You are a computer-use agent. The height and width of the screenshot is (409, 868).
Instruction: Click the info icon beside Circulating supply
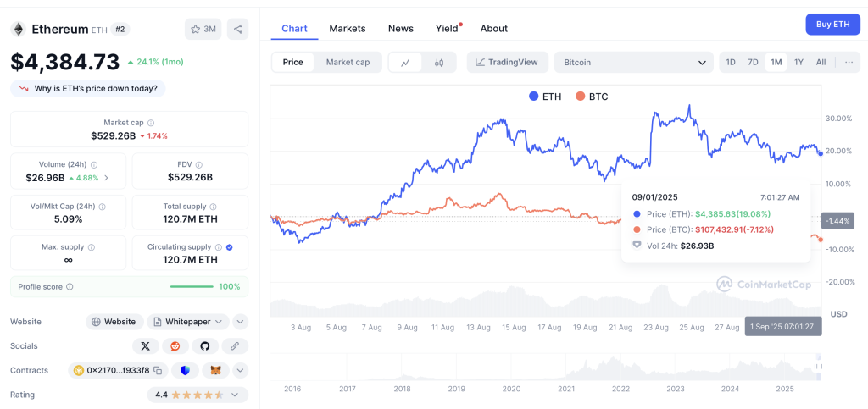click(219, 247)
